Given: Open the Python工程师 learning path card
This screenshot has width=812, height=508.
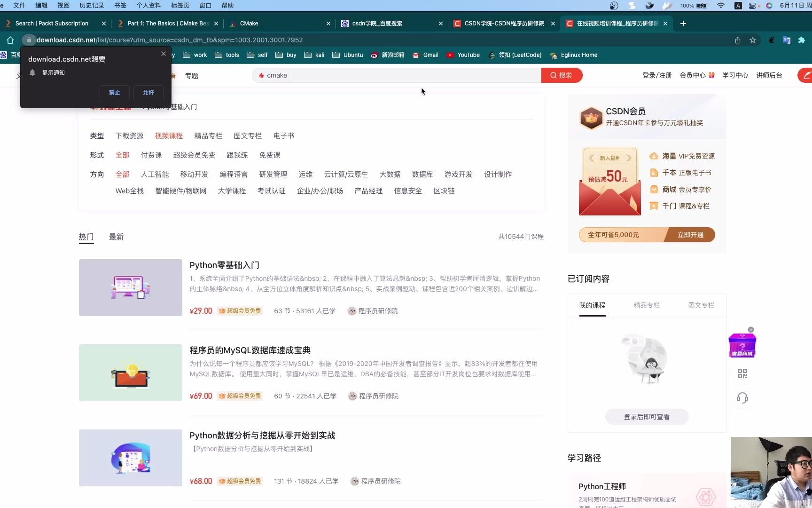Looking at the screenshot, I should click(x=647, y=491).
